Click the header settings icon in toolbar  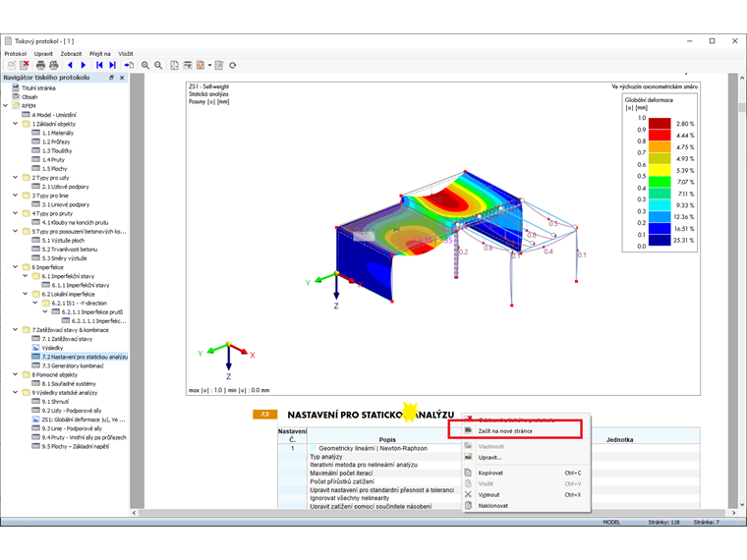click(188, 65)
